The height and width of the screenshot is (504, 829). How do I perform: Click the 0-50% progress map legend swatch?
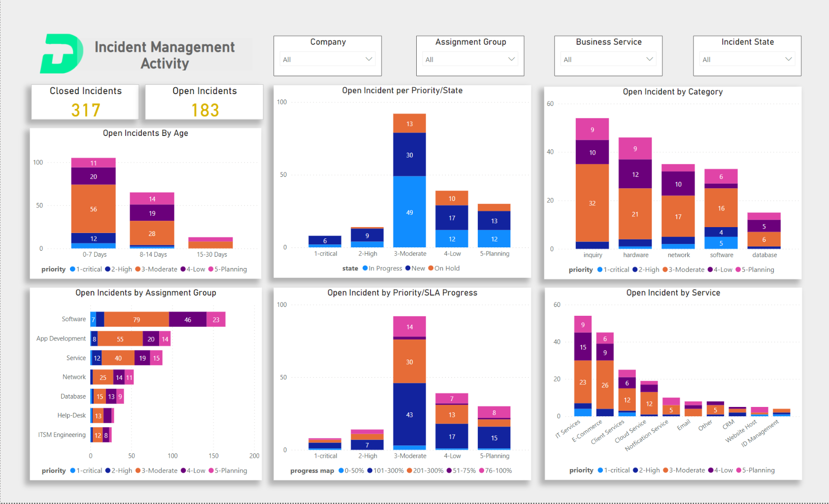click(x=341, y=470)
